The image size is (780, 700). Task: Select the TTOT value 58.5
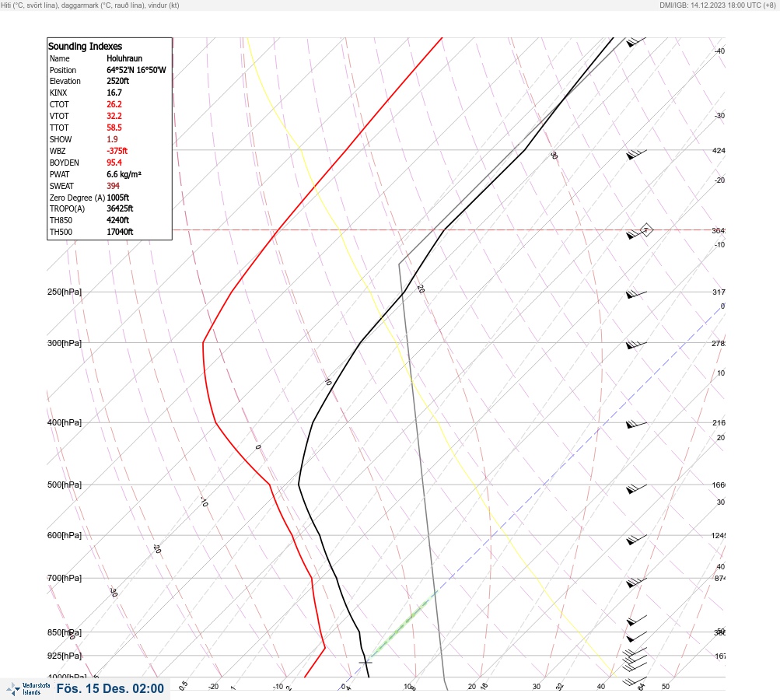pos(114,128)
